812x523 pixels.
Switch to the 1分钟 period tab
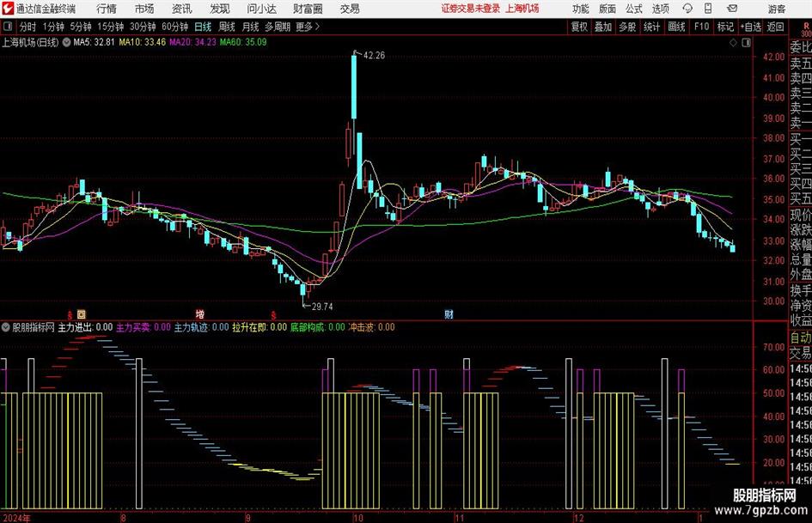point(53,27)
